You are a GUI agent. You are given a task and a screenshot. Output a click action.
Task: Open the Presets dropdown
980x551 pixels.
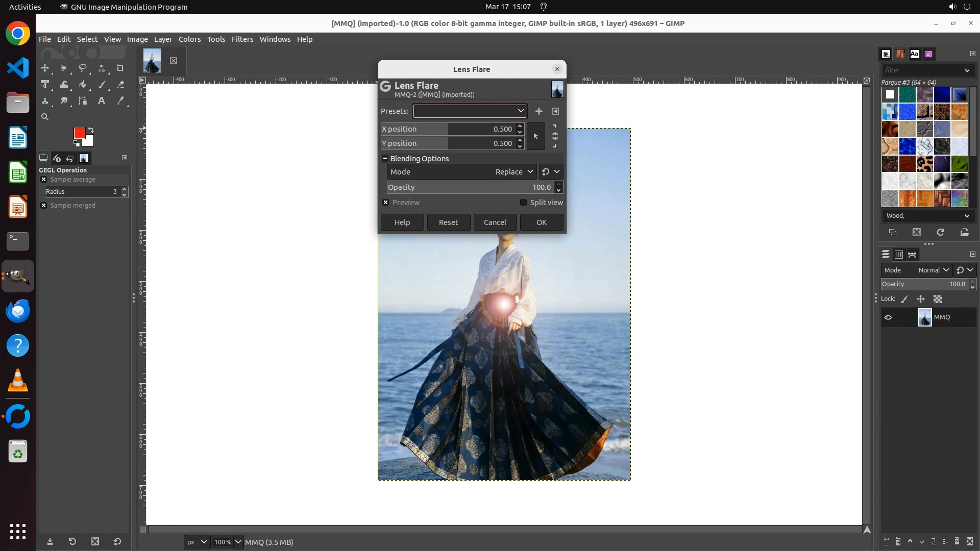(x=470, y=111)
